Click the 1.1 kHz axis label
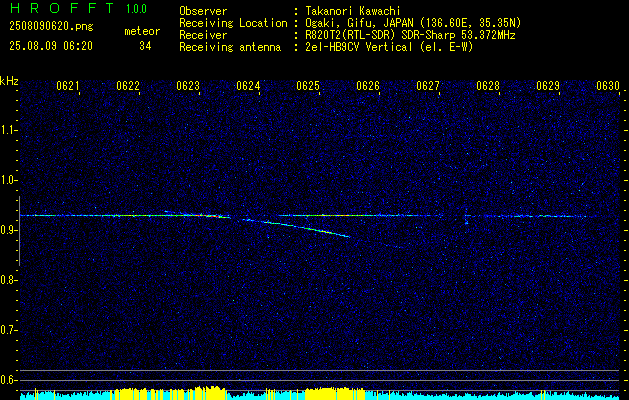 point(8,130)
